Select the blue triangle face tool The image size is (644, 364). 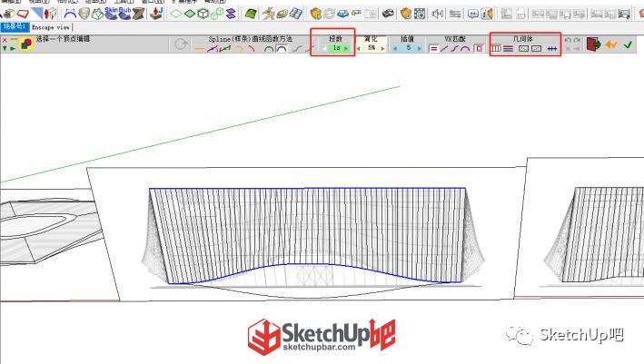37,13
